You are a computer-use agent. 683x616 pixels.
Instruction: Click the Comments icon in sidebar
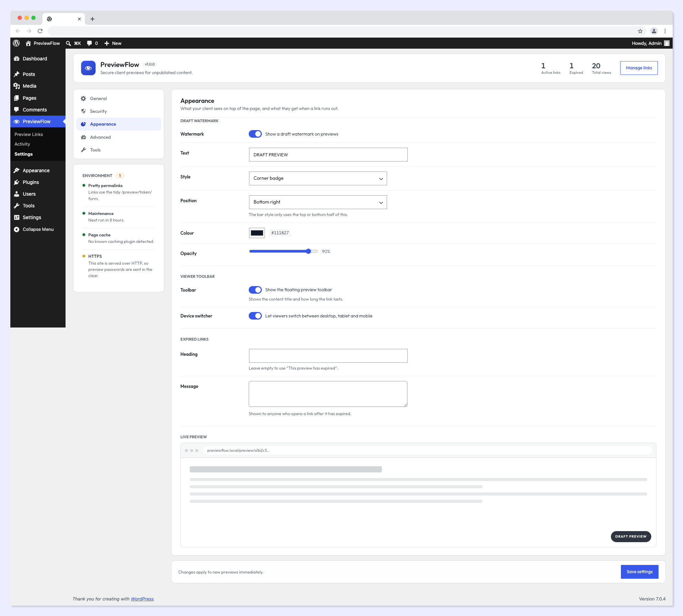pos(17,110)
